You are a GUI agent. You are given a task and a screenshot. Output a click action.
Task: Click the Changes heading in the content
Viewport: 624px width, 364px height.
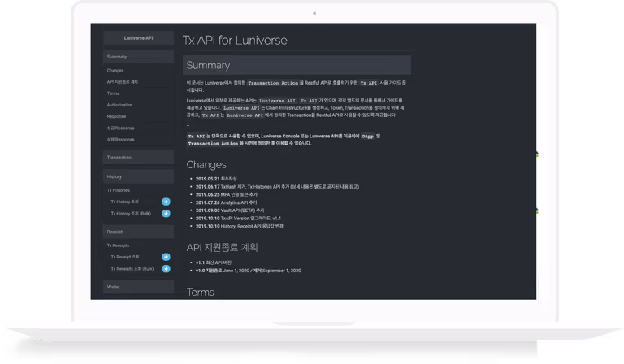pos(206,165)
